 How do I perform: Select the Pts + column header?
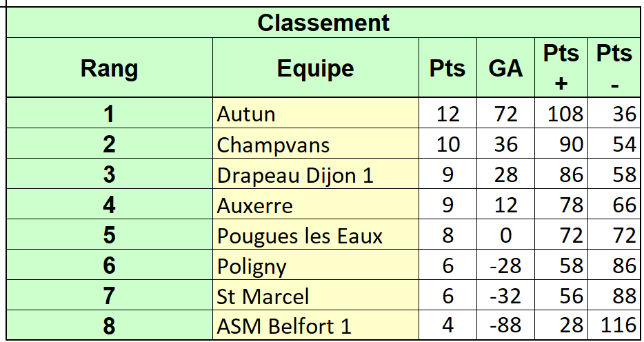[x=561, y=68]
